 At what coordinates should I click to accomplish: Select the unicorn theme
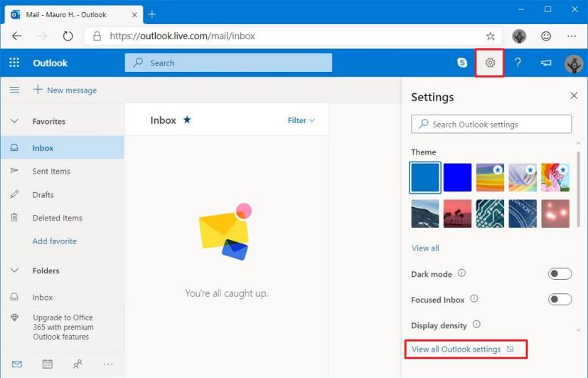[x=555, y=177]
